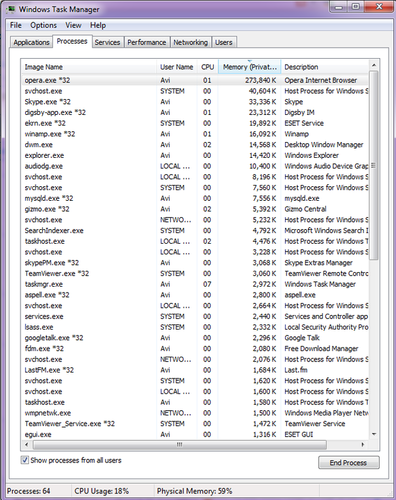Select the lsass.exe process
396x500 pixels.
pyautogui.click(x=195, y=327)
